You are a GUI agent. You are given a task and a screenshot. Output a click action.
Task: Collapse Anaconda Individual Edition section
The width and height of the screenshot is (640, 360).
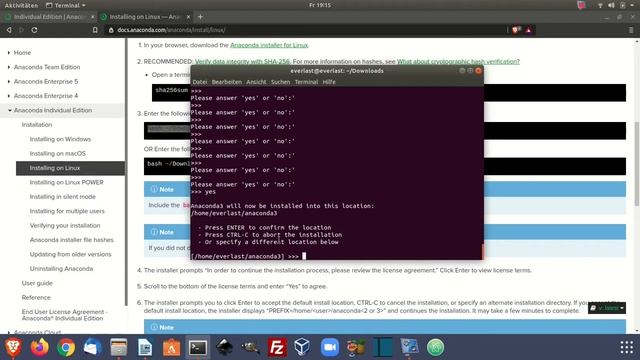9,110
